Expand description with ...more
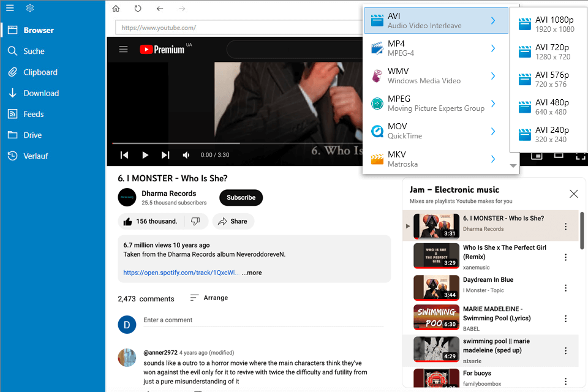588x392 pixels. click(252, 273)
